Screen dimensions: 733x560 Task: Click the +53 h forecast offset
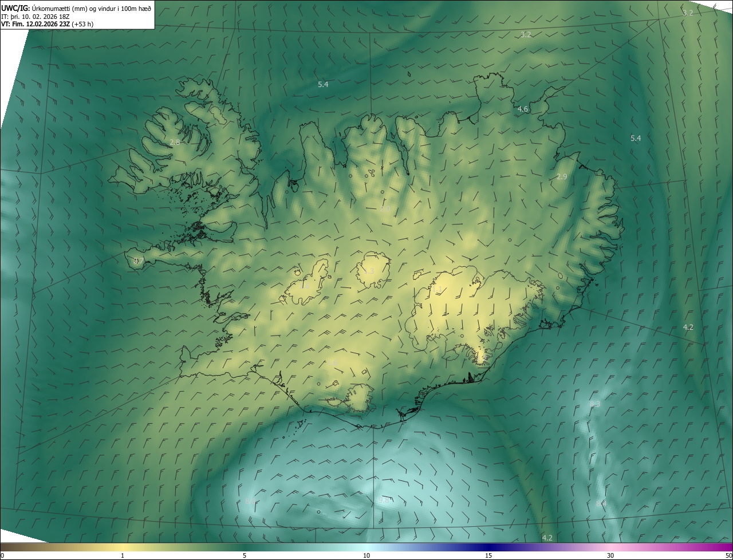tap(83, 25)
